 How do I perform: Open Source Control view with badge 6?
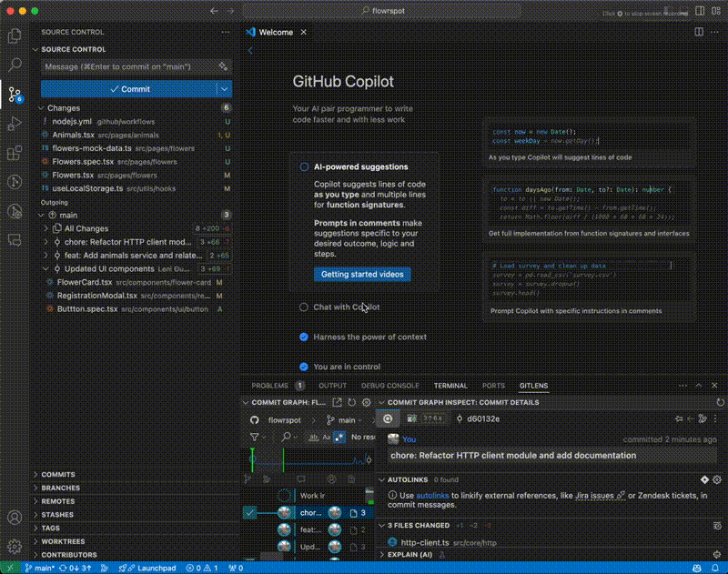coord(15,95)
